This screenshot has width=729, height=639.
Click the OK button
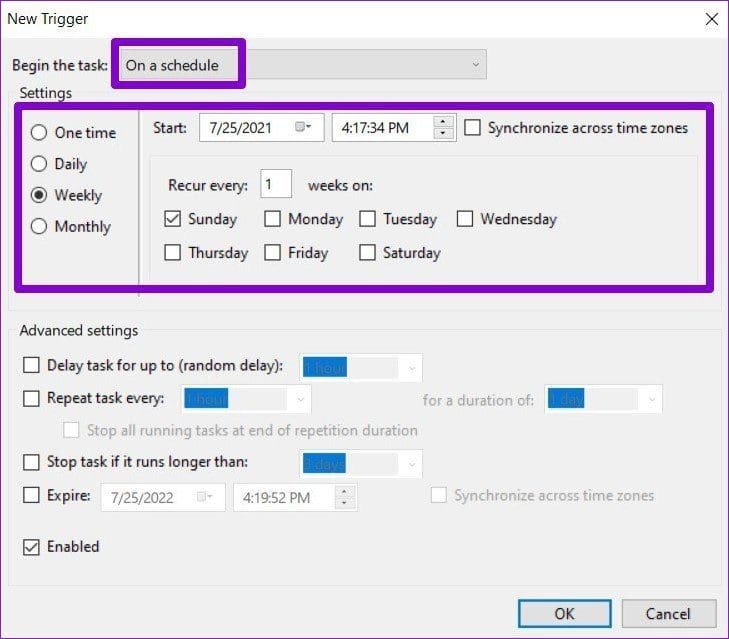pyautogui.click(x=564, y=613)
